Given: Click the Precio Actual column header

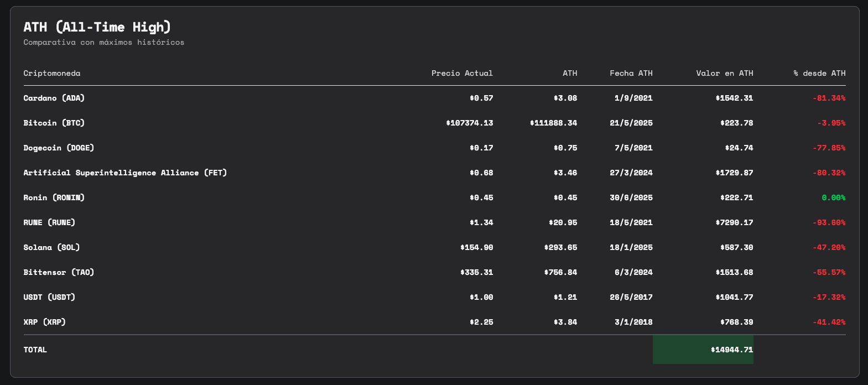Looking at the screenshot, I should coord(462,73).
